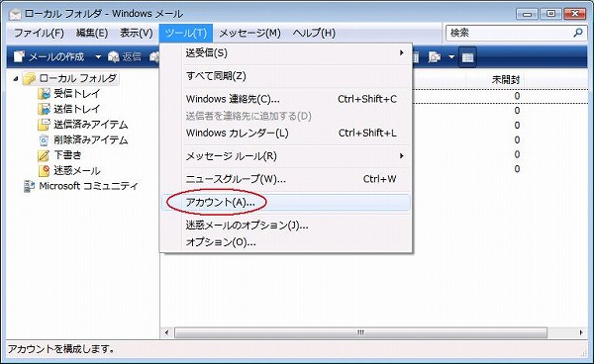Expand the 送受信(S) submenu
This screenshot has width=594, height=364.
pos(286,53)
